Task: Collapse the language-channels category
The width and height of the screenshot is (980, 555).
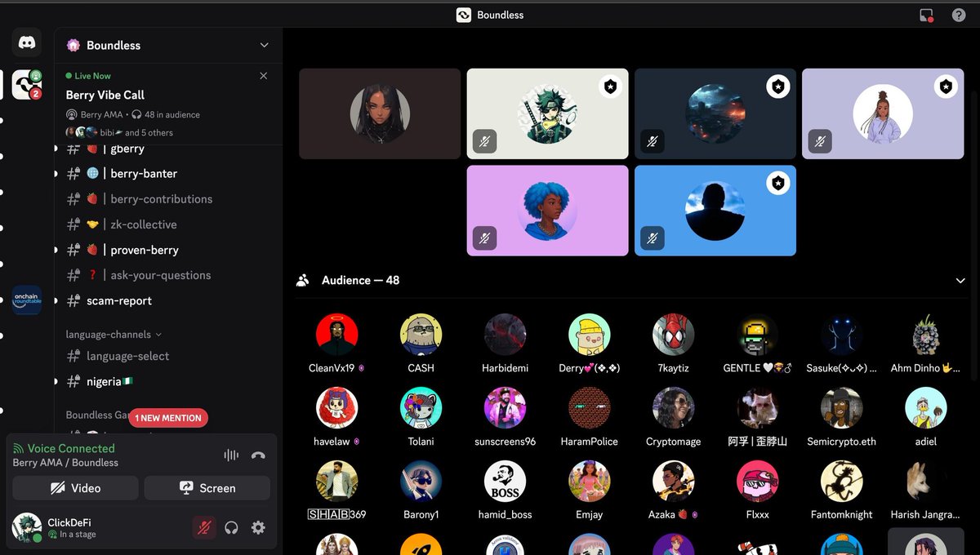Action: click(x=113, y=335)
